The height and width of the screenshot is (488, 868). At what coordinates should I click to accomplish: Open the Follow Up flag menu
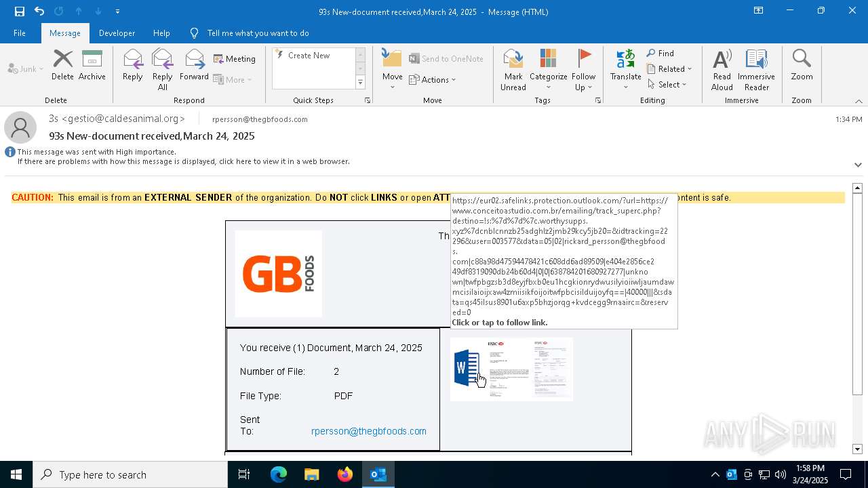tap(583, 70)
